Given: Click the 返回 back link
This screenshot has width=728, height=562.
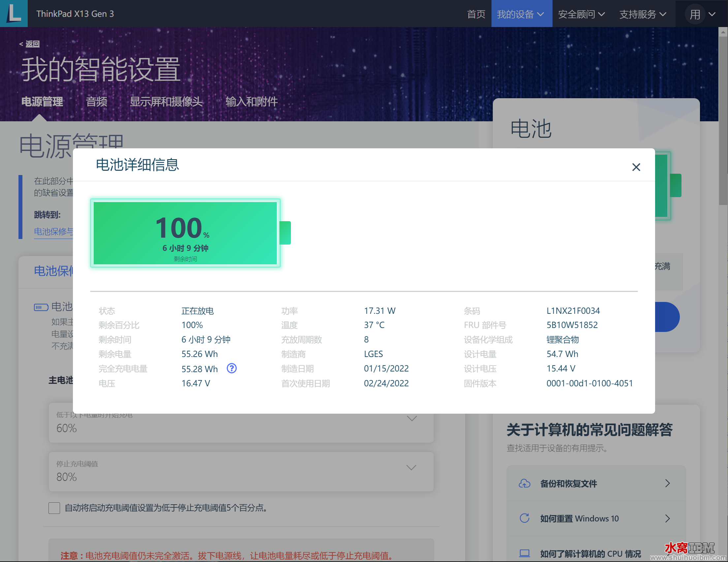Looking at the screenshot, I should pos(29,44).
